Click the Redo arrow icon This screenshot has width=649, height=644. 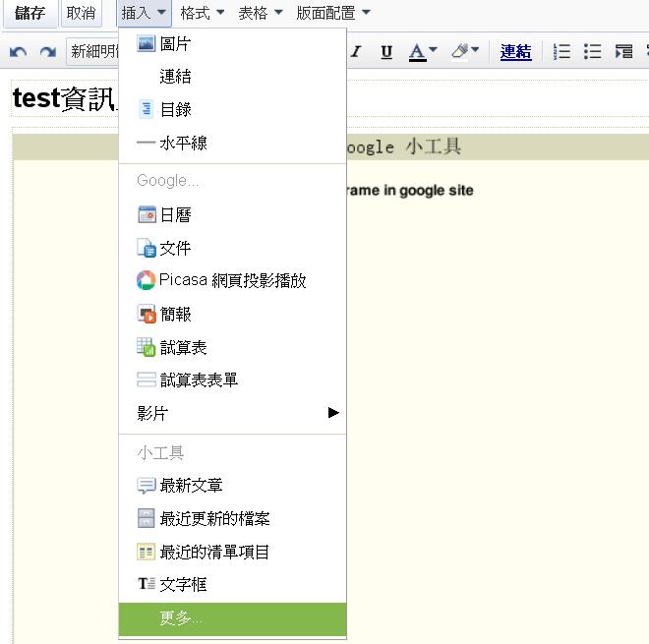(48, 52)
